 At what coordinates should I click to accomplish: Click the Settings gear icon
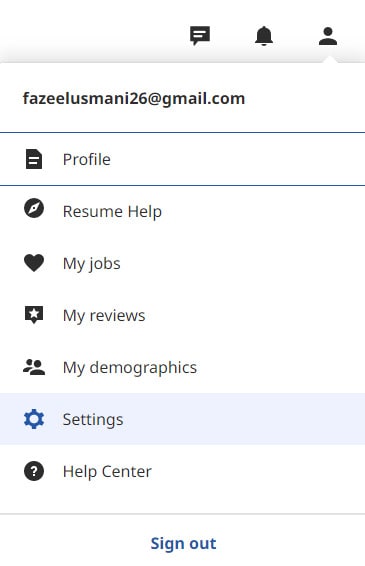(x=34, y=419)
